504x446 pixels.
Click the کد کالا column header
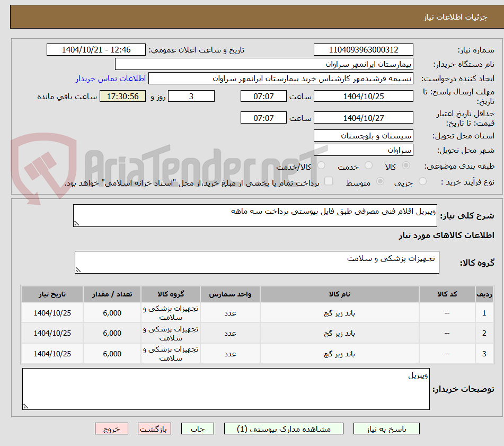pos(447,294)
